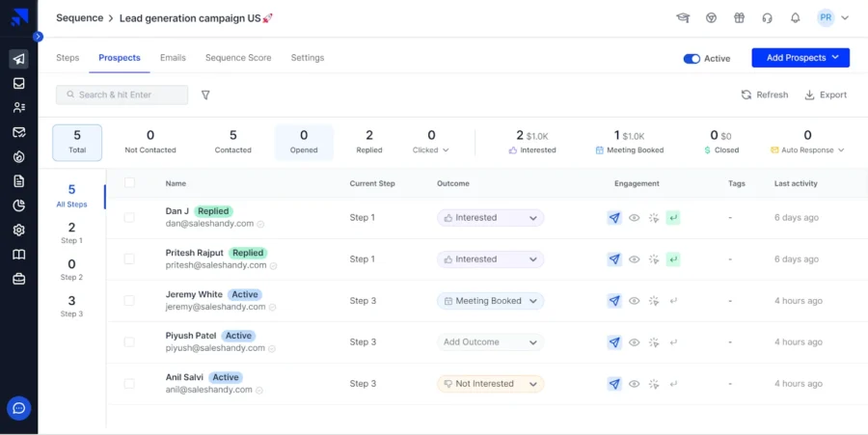Screen dimensions: 868x435
Task: Open the inbox tray sidebar icon
Action: tap(19, 84)
